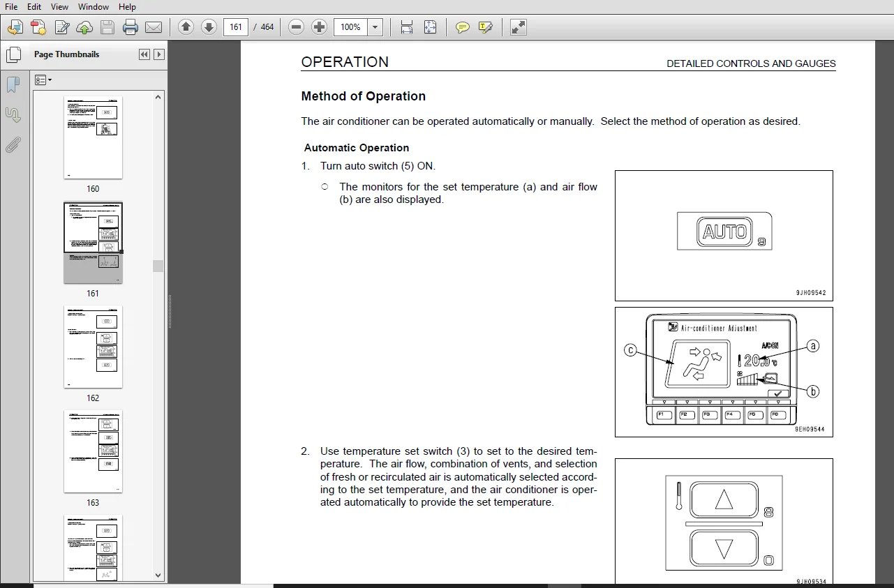The height and width of the screenshot is (588, 894).
Task: Click figure code 9JH09542
Action: [x=810, y=293]
